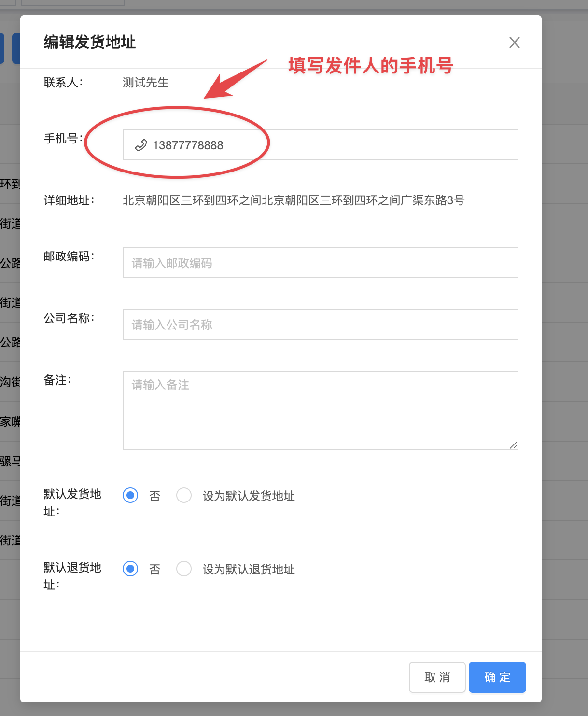The image size is (588, 716).
Task: Click the red text 填写发件人的手机号
Action: [370, 66]
